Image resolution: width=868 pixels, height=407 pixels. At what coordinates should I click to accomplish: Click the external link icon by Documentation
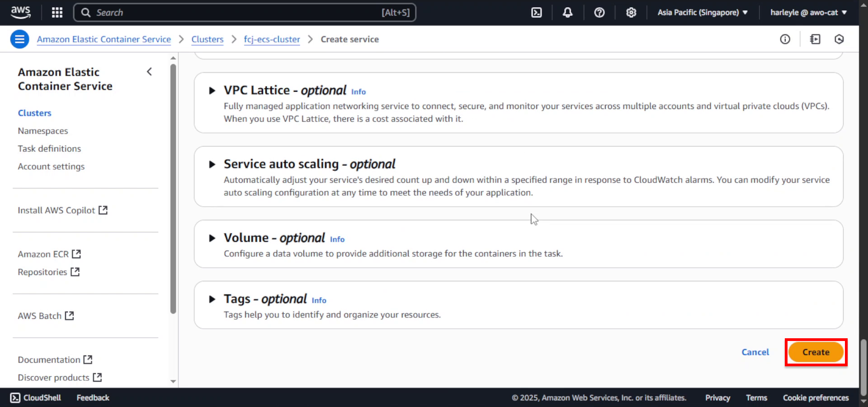[x=88, y=359]
